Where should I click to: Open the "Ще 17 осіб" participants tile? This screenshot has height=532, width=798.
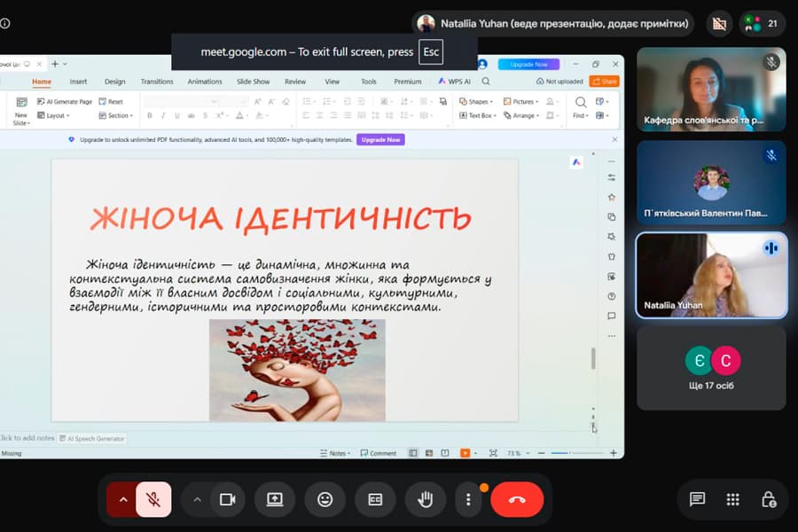pyautogui.click(x=711, y=368)
